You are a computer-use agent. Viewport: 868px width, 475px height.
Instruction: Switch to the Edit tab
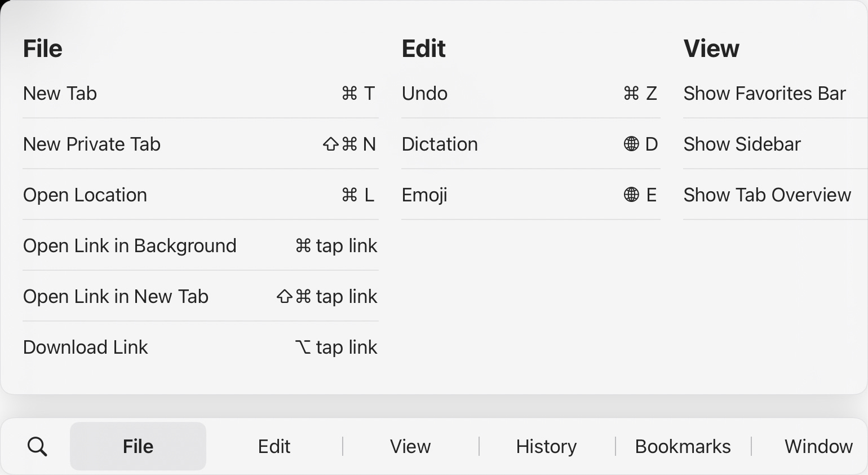pos(274,446)
